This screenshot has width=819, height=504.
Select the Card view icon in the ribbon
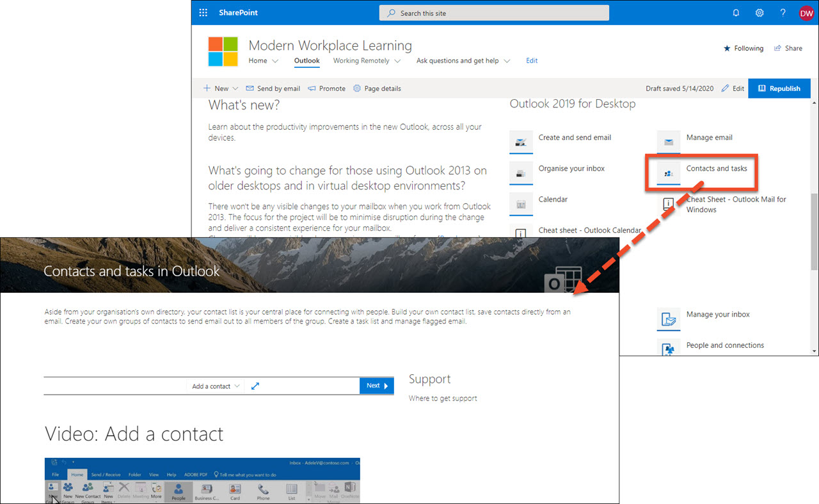pos(234,489)
